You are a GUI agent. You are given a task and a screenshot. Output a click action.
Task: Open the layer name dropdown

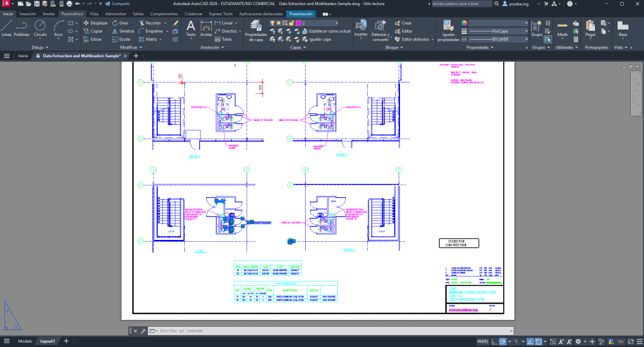coord(322,23)
